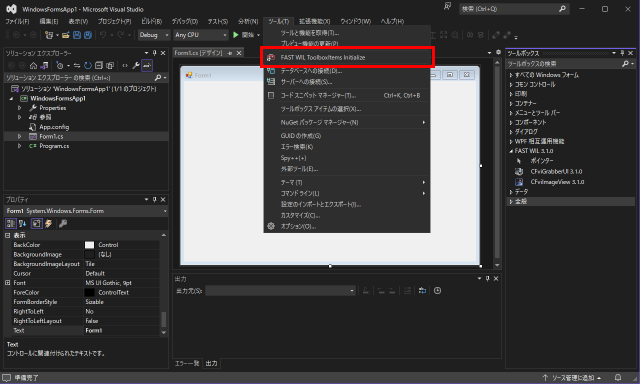Screen dimensions: 640x384
Task: Open the Output source dropdown
Action: click(280, 291)
